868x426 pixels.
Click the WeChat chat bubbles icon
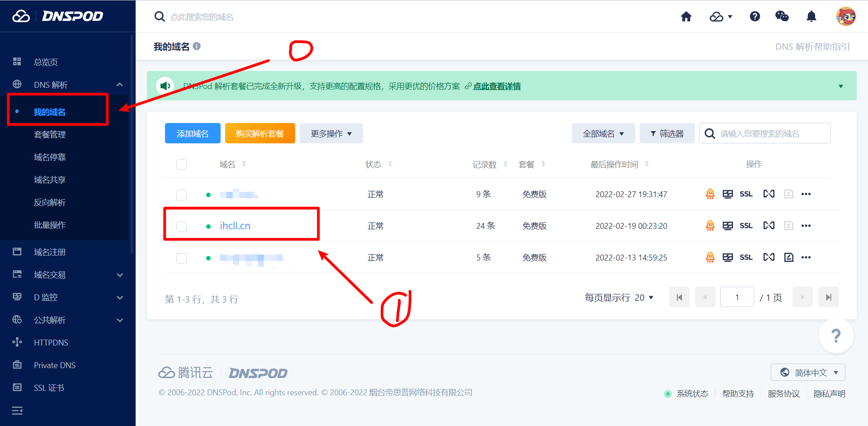click(782, 16)
